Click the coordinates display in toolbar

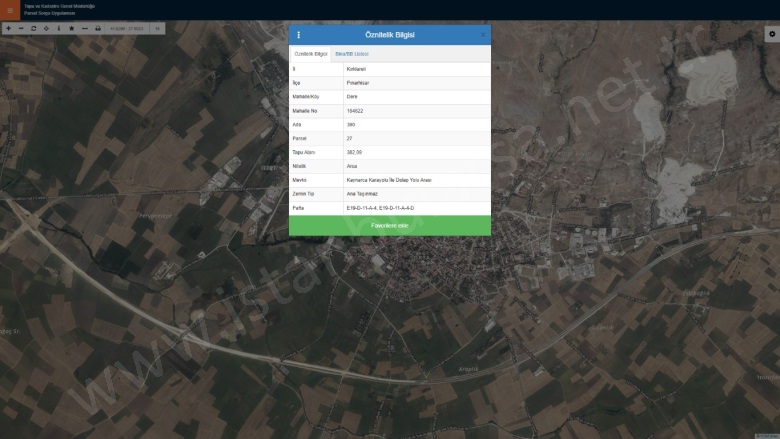[x=128, y=29]
